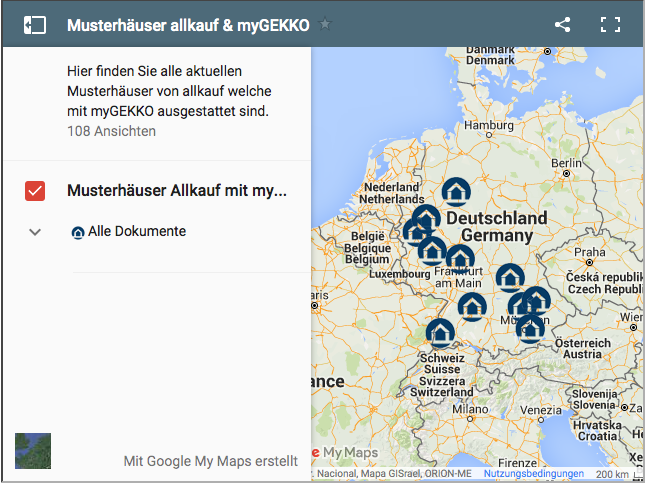
Task: Click the house marker over Frankfurt am Main
Action: pyautogui.click(x=460, y=259)
